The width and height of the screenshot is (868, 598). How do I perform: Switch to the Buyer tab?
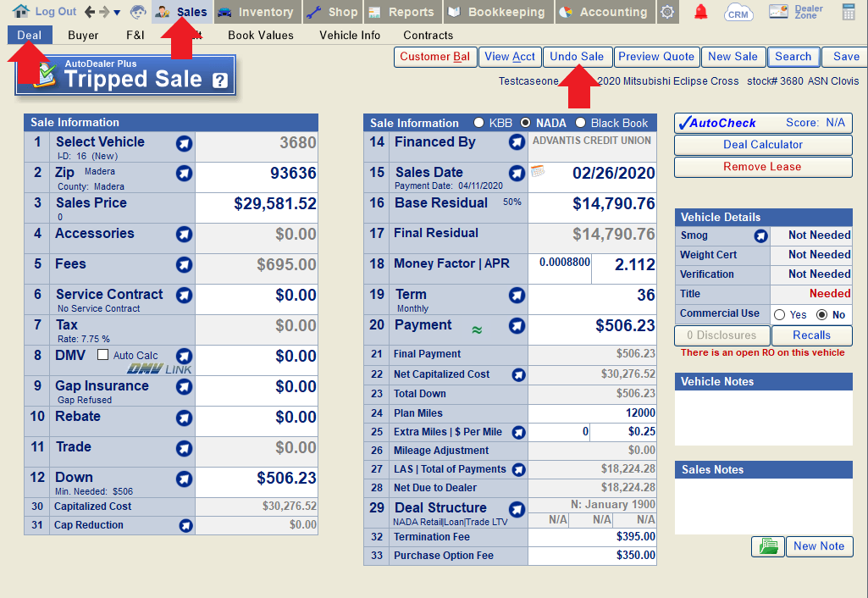coord(83,36)
